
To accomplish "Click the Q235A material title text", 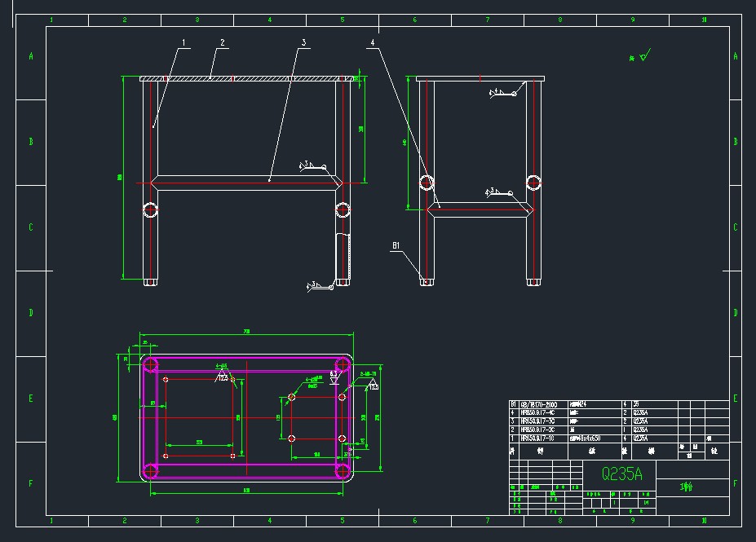I will tap(622, 474).
